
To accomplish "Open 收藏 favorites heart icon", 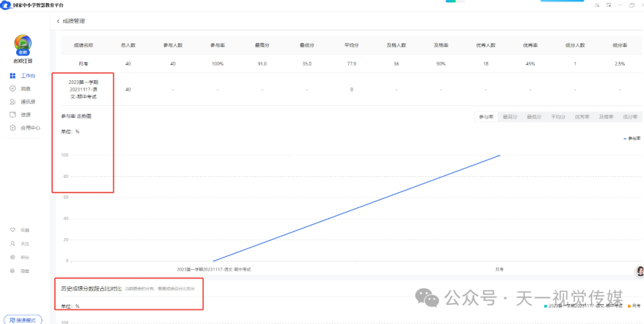I will click(13, 230).
